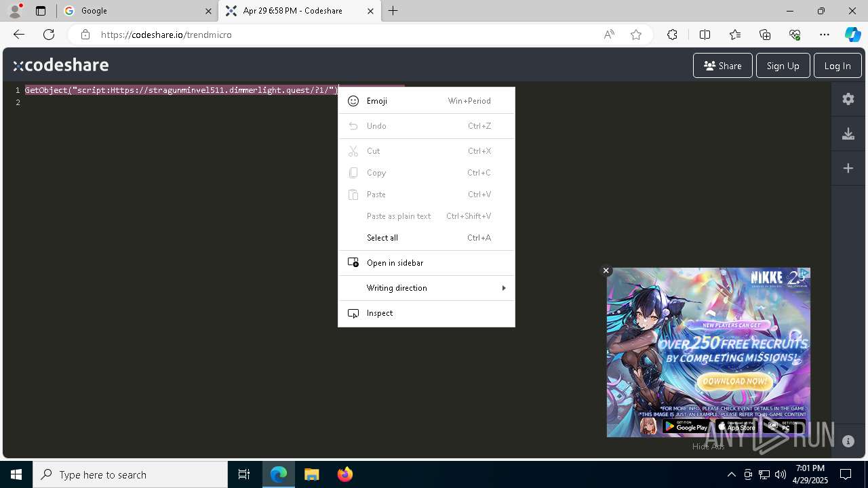Open File Explorer from taskbar
Image resolution: width=868 pixels, height=488 pixels.
311,474
